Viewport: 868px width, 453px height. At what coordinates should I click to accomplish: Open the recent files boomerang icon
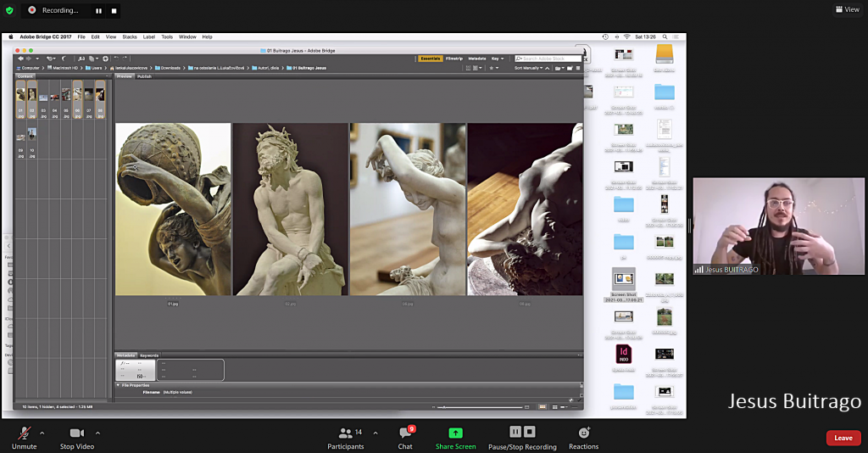click(50, 59)
